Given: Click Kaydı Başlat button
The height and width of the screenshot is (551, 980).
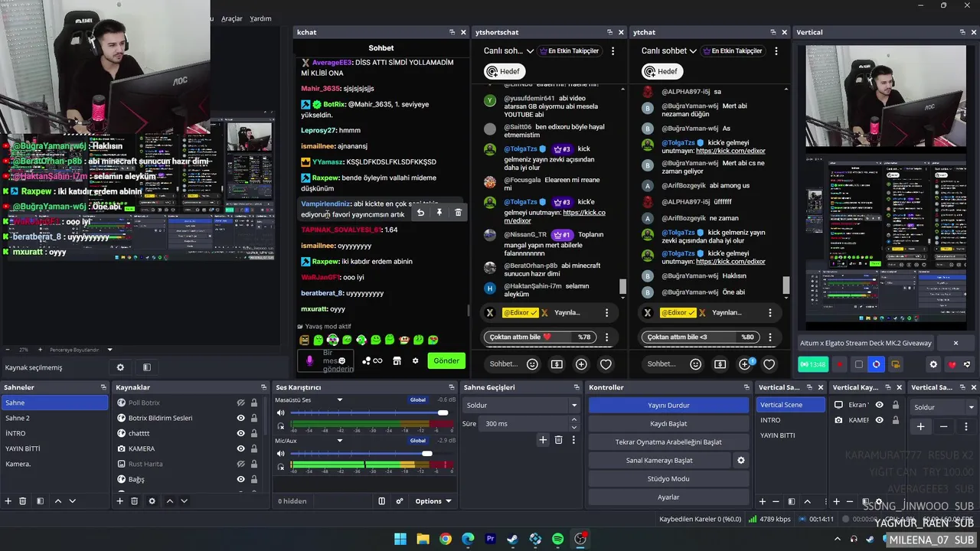Looking at the screenshot, I should pyautogui.click(x=668, y=423).
